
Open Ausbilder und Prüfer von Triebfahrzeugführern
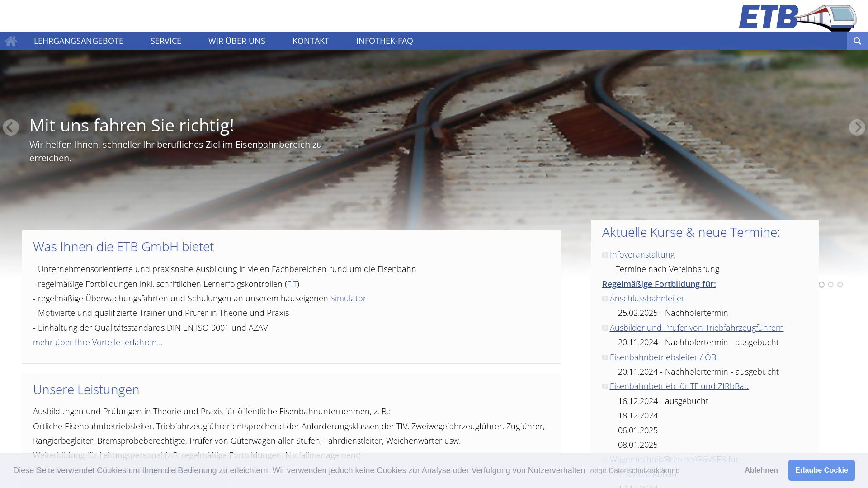pyautogui.click(x=697, y=328)
